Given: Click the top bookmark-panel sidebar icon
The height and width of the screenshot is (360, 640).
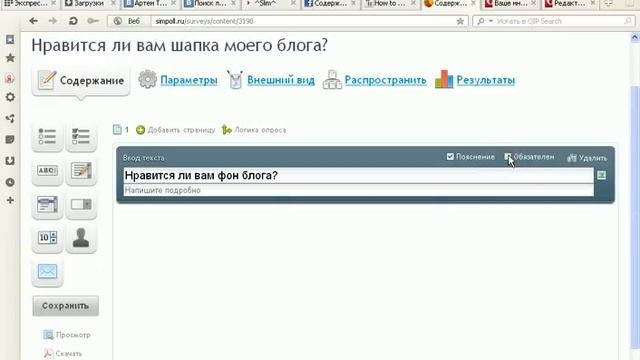Looking at the screenshot, I should coord(10,40).
